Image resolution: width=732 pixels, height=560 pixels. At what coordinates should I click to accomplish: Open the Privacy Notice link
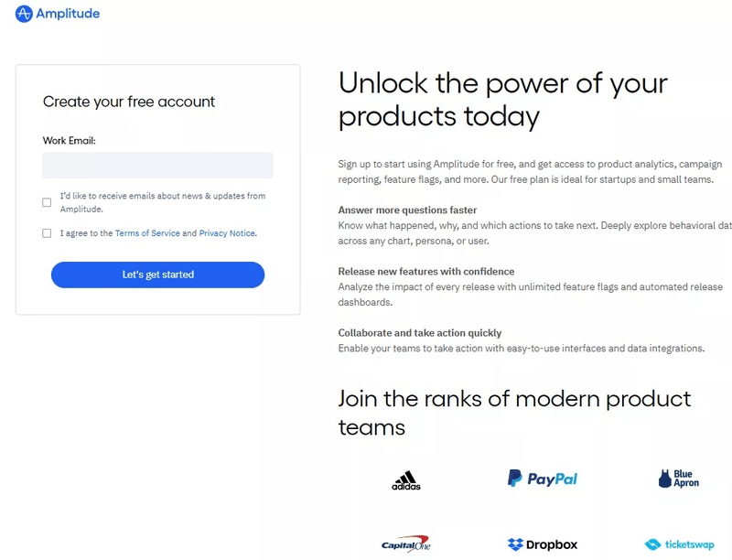(x=226, y=233)
